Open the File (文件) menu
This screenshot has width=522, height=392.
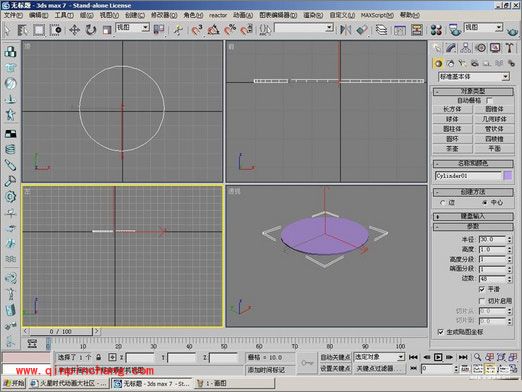pos(13,15)
